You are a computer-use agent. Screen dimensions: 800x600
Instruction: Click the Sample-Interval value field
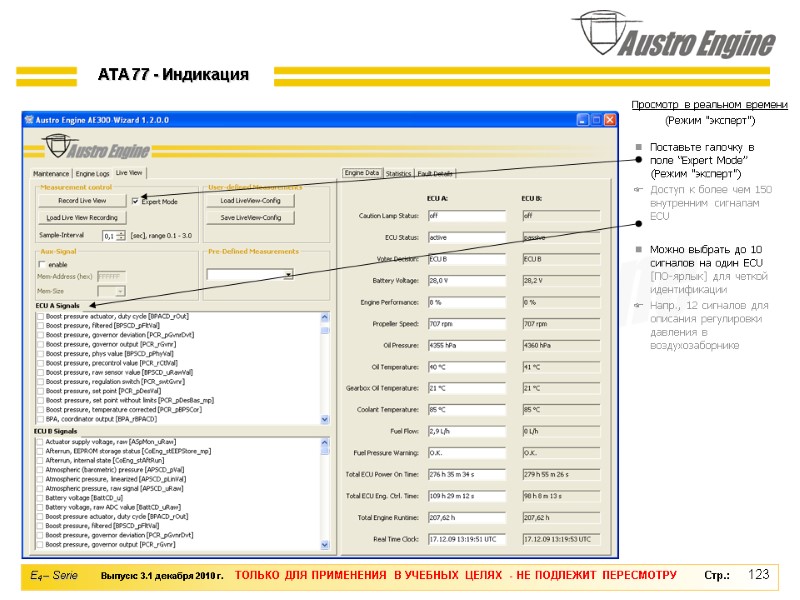point(110,236)
